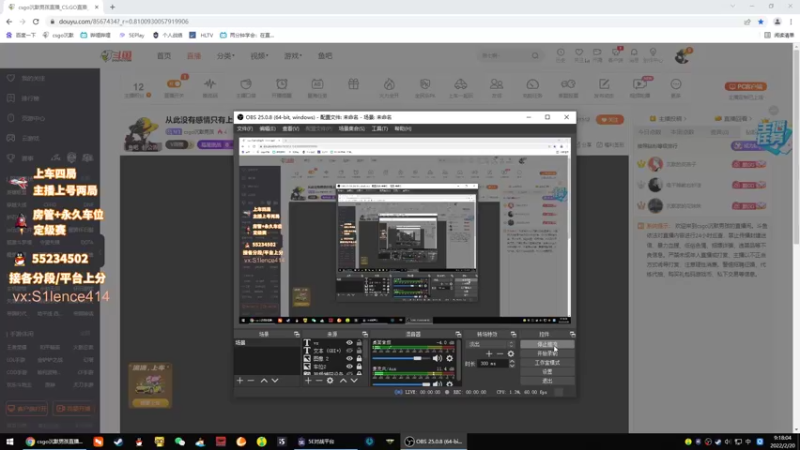Toggle lock on 车位2 source
This screenshot has width=800, height=450.
pyautogui.click(x=359, y=366)
